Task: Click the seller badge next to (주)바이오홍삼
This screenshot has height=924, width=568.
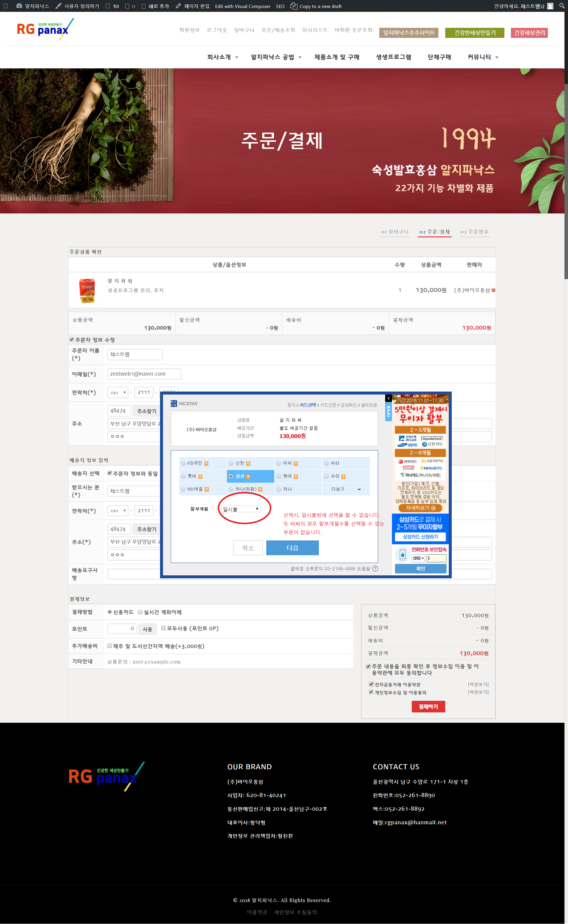Action: [x=493, y=290]
